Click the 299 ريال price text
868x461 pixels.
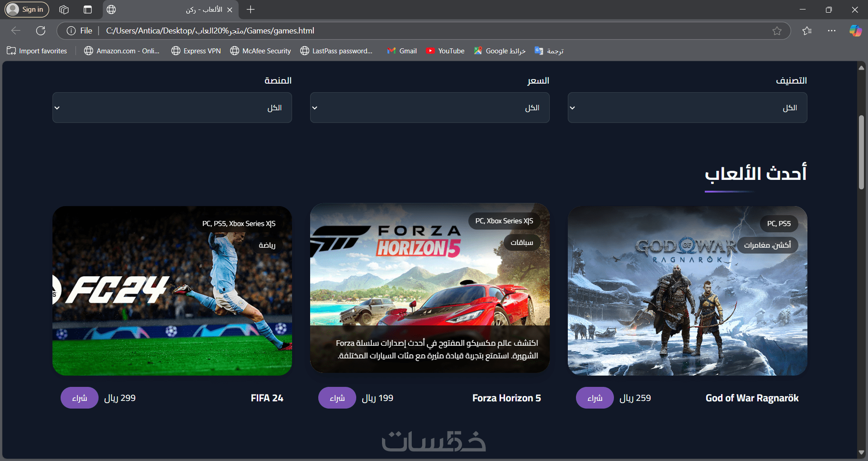pyautogui.click(x=120, y=398)
